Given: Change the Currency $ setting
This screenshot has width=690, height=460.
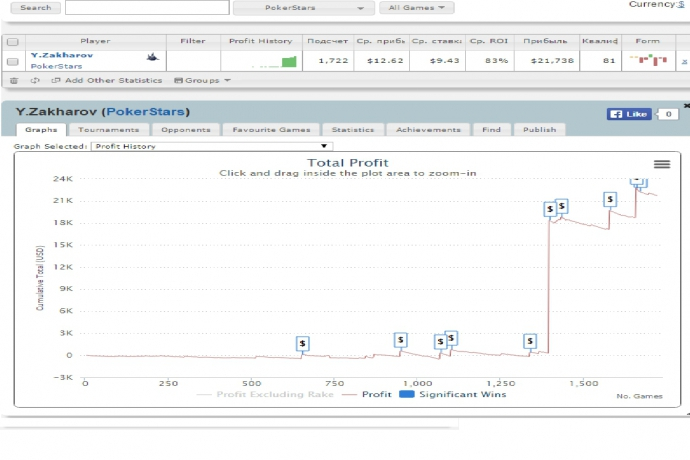Looking at the screenshot, I should [x=681, y=4].
